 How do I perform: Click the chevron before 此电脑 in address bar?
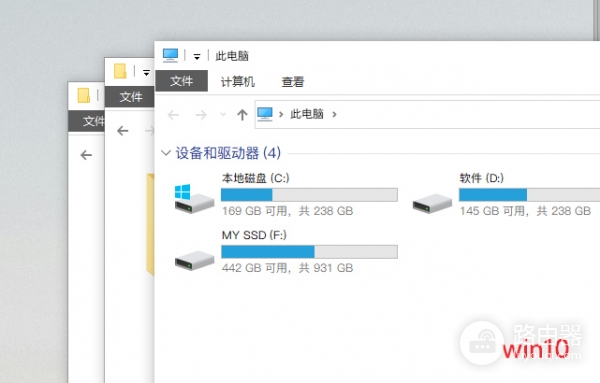[281, 114]
